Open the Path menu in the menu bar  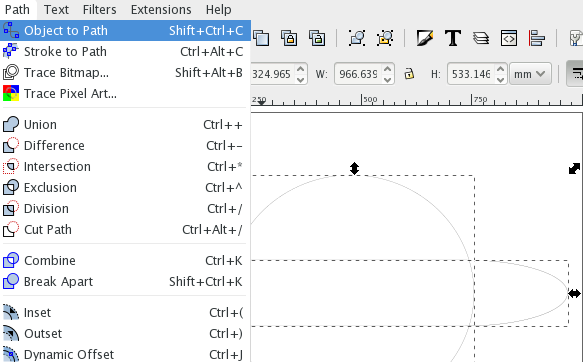tap(17, 9)
